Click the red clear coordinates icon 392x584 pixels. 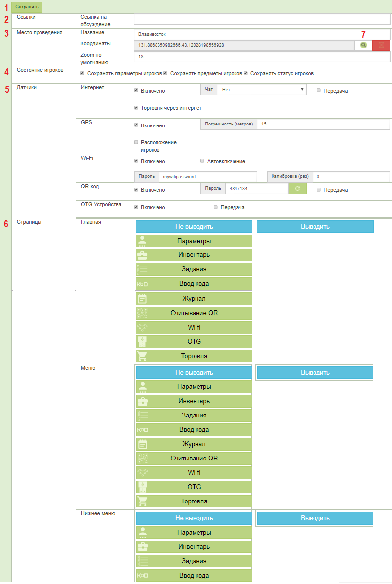pyautogui.click(x=381, y=45)
